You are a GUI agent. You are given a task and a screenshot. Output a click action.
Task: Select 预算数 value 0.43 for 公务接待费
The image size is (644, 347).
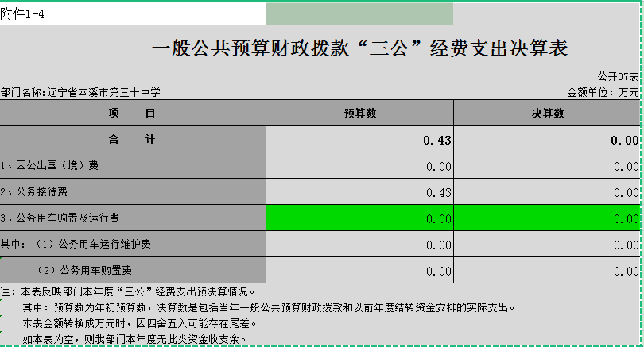[360, 191]
